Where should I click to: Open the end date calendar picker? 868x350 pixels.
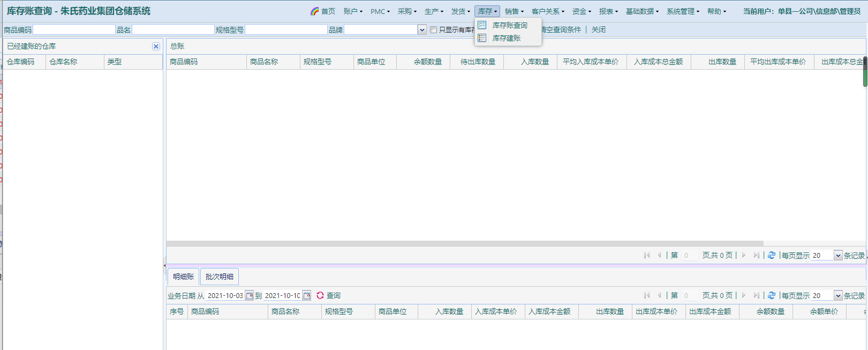click(307, 296)
